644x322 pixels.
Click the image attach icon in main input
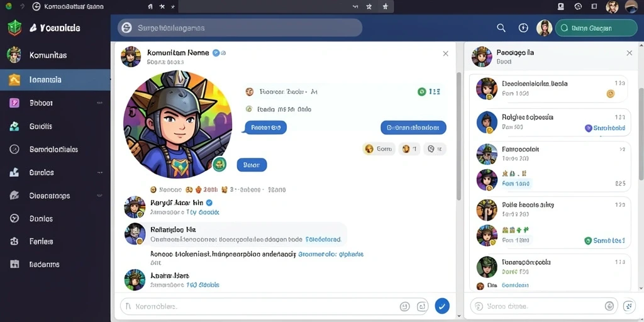tap(421, 306)
